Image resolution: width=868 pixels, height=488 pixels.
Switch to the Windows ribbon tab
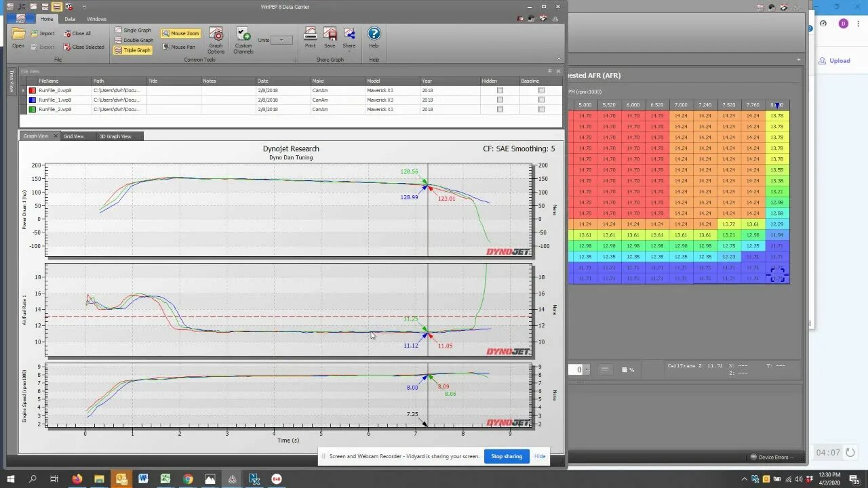tap(96, 19)
